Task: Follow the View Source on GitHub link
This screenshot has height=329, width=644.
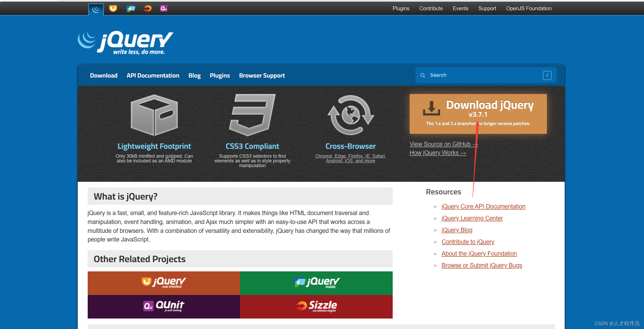Action: pos(444,144)
